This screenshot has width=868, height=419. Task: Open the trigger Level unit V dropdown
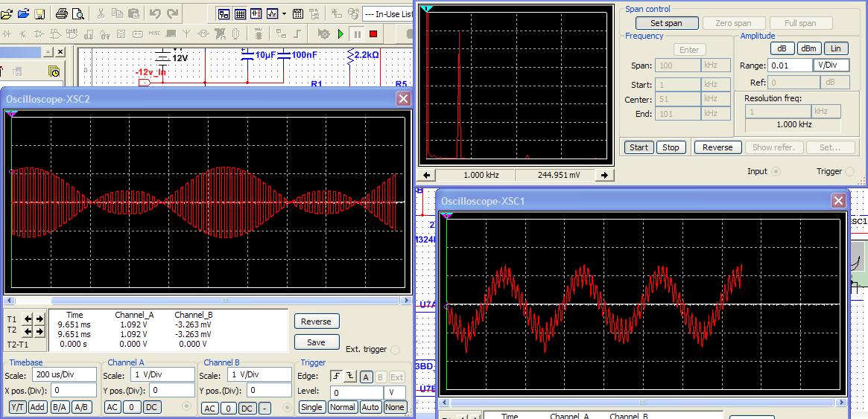point(395,392)
